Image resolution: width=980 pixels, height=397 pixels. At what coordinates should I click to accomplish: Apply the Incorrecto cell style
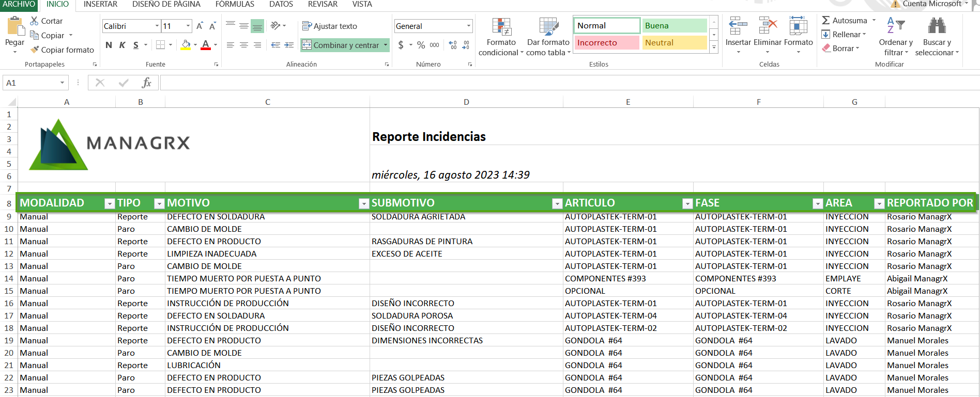tap(606, 43)
